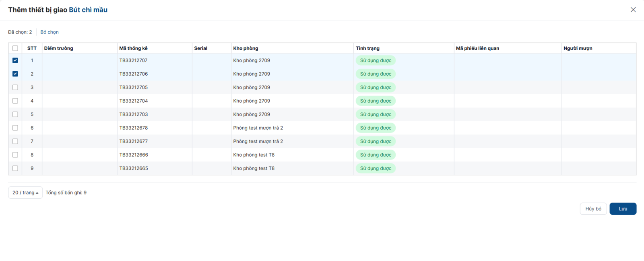Click the Bỏ chọn link
644x261 pixels.
tap(50, 32)
